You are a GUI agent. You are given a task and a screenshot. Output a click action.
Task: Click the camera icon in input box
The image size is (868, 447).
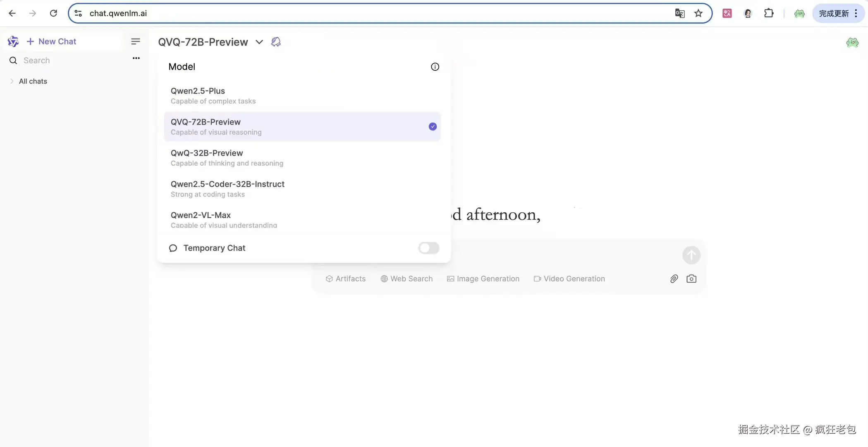point(691,279)
